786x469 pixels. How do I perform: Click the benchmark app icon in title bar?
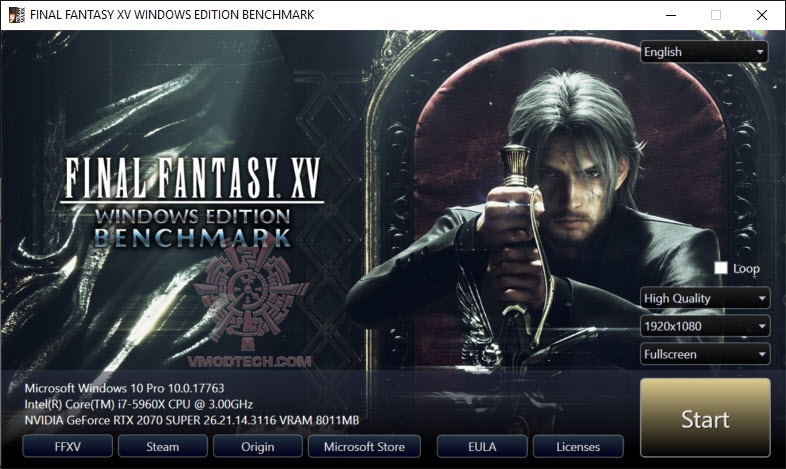tap(17, 15)
